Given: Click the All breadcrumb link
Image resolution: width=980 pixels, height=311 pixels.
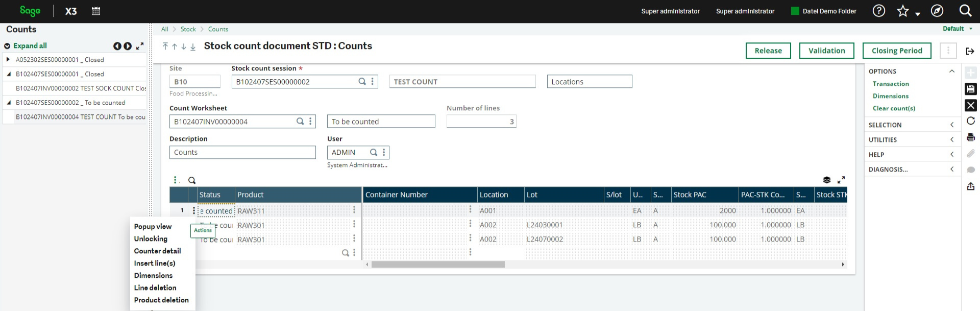Looking at the screenshot, I should [164, 29].
